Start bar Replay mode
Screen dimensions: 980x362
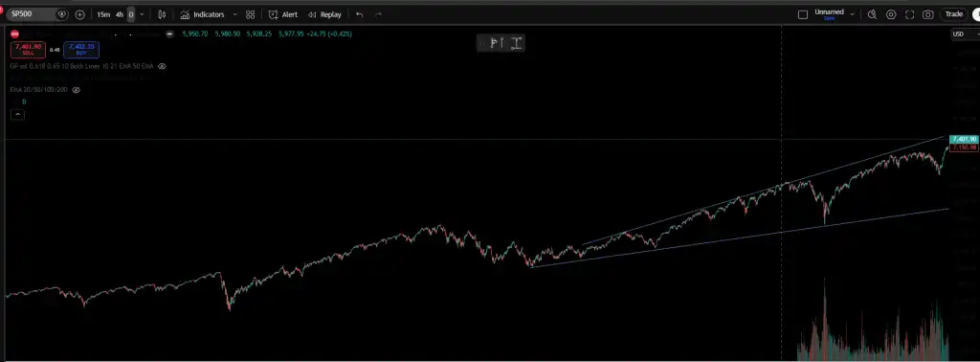[324, 14]
